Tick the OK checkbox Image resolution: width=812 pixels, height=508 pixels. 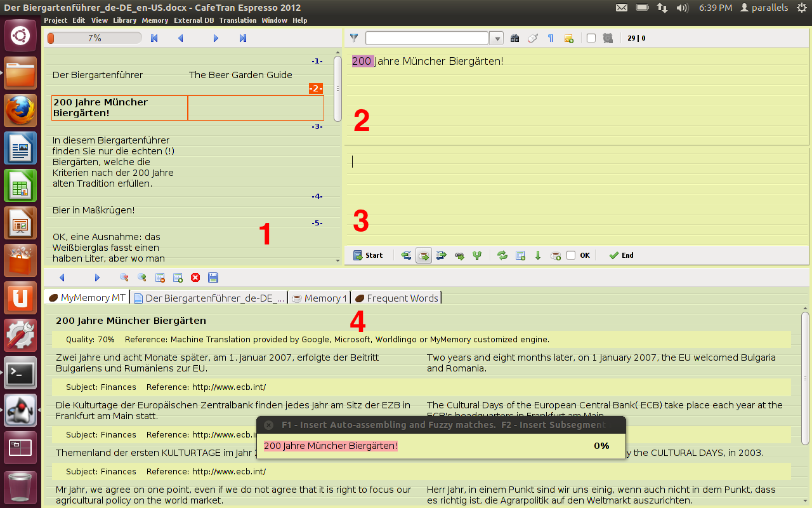click(571, 255)
